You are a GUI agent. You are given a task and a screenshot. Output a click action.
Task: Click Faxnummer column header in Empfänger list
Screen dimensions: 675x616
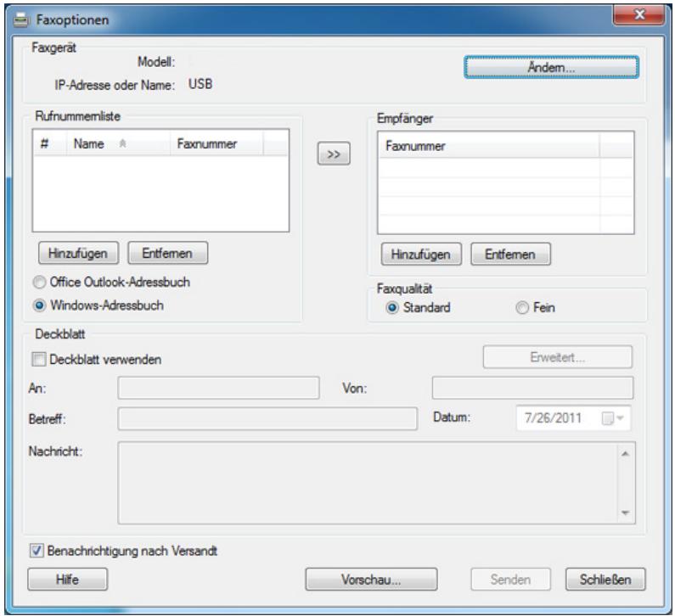click(x=489, y=146)
